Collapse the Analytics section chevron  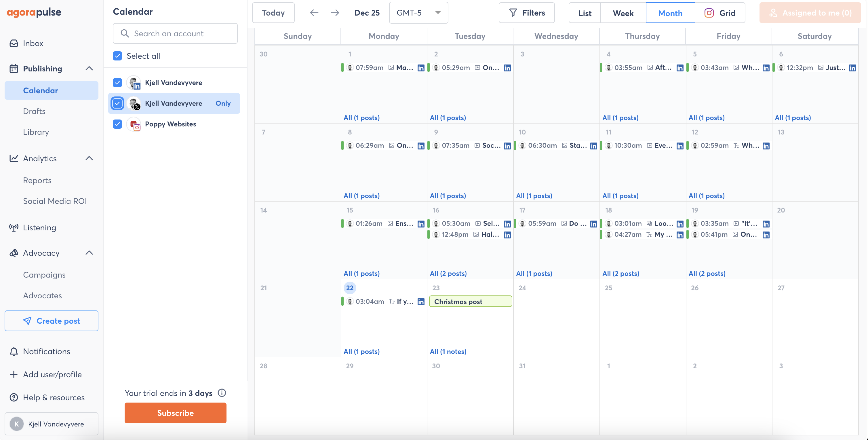coord(89,158)
